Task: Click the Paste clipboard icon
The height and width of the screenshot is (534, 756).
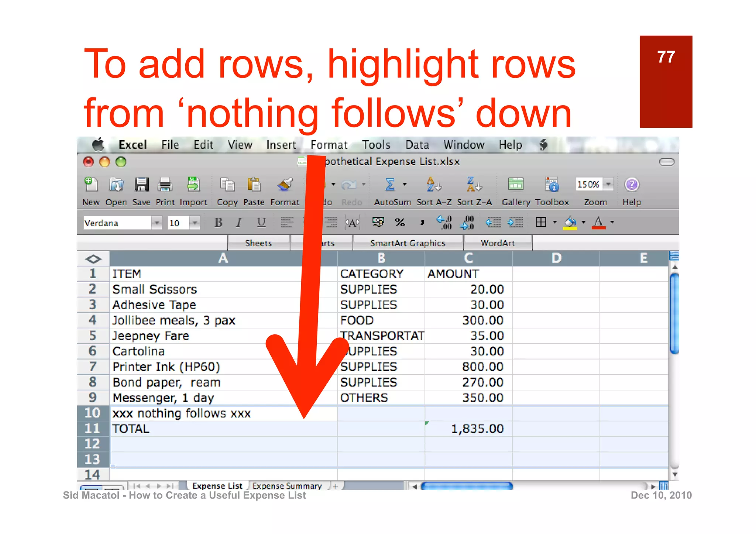Action: coord(254,184)
